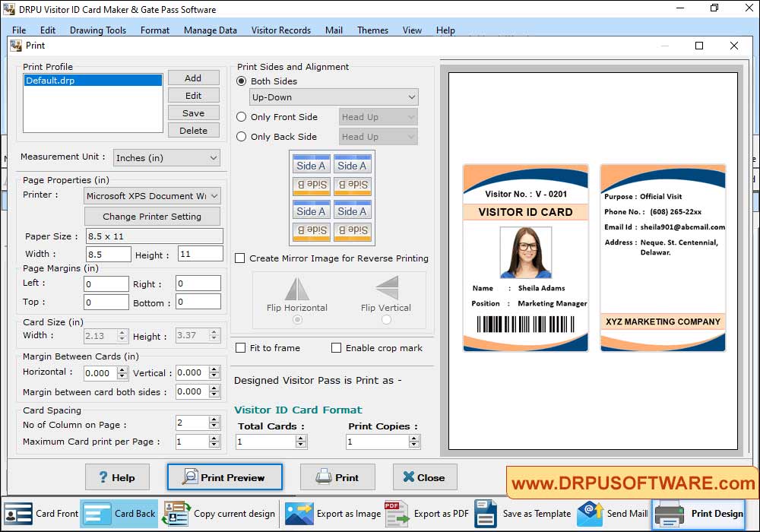Screen dimensions: 760x532
Task: Adjust Horizontal margin between cards spinner
Action: pyautogui.click(x=122, y=372)
